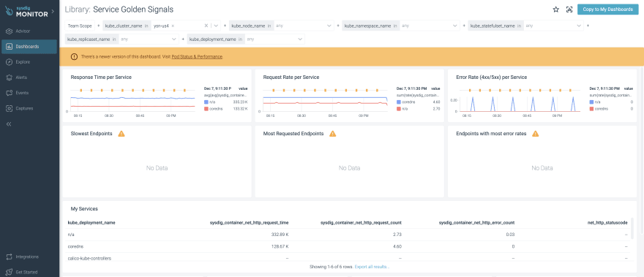Select the coredns row in My Services
Image resolution: width=644 pixels, height=277 pixels.
[348, 246]
